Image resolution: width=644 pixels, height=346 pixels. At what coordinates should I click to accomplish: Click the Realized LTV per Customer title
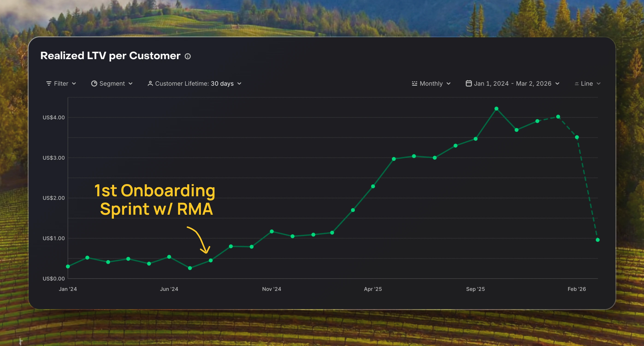(110, 56)
